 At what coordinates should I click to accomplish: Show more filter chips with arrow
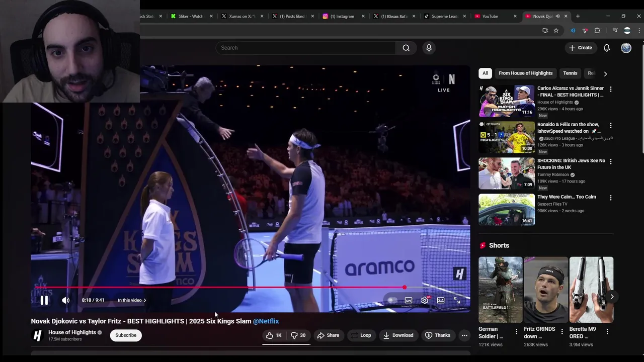coord(605,73)
